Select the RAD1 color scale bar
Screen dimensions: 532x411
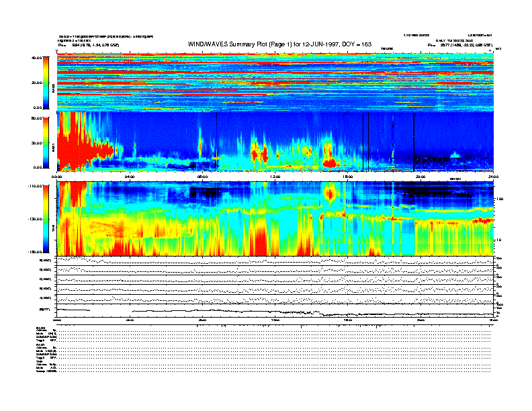pos(46,143)
